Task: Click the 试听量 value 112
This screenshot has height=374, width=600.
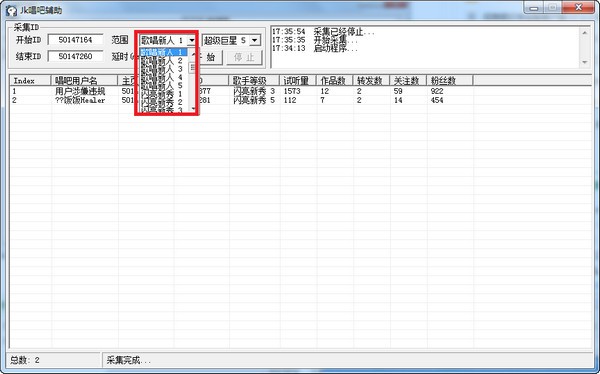Action: 290,100
